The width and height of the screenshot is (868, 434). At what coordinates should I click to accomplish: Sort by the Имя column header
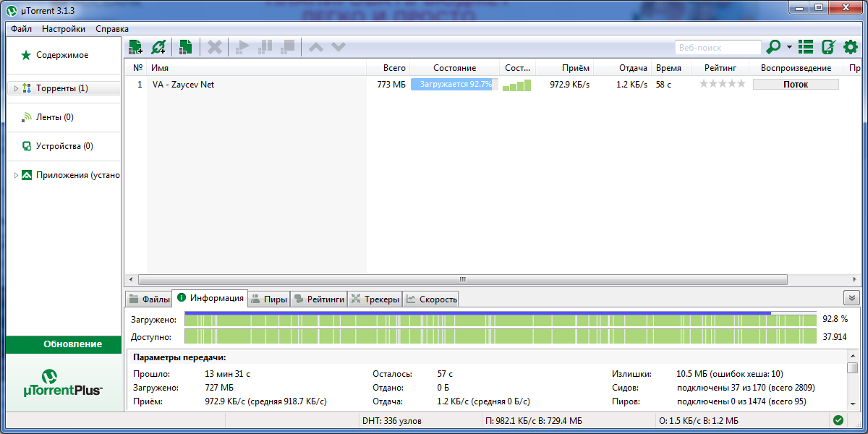[x=257, y=68]
